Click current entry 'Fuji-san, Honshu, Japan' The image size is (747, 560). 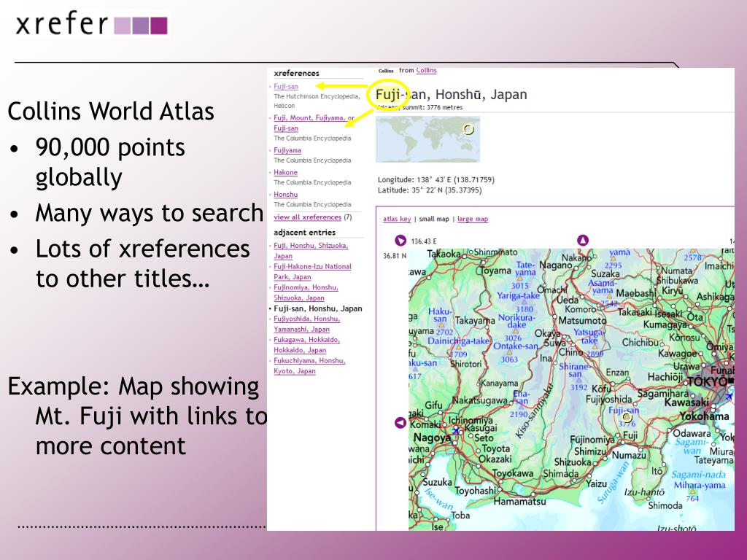318,308
